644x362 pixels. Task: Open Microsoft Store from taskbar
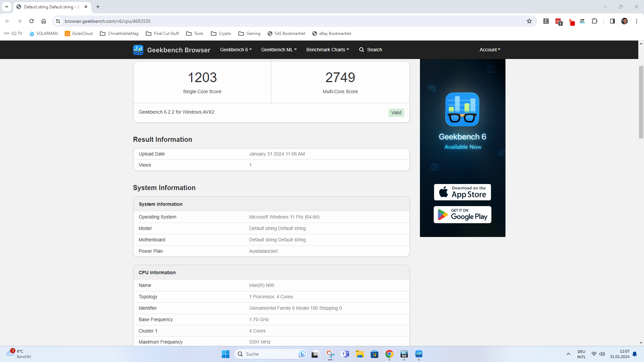374,354
